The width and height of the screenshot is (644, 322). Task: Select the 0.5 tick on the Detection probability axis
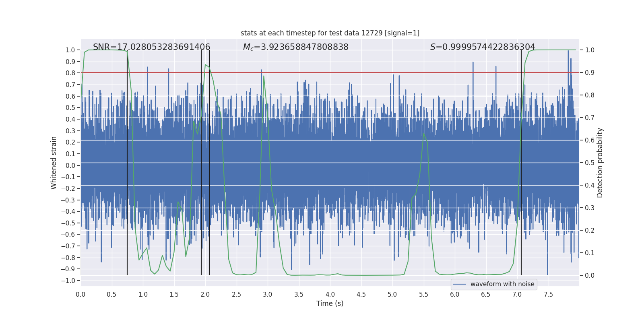pyautogui.click(x=590, y=163)
